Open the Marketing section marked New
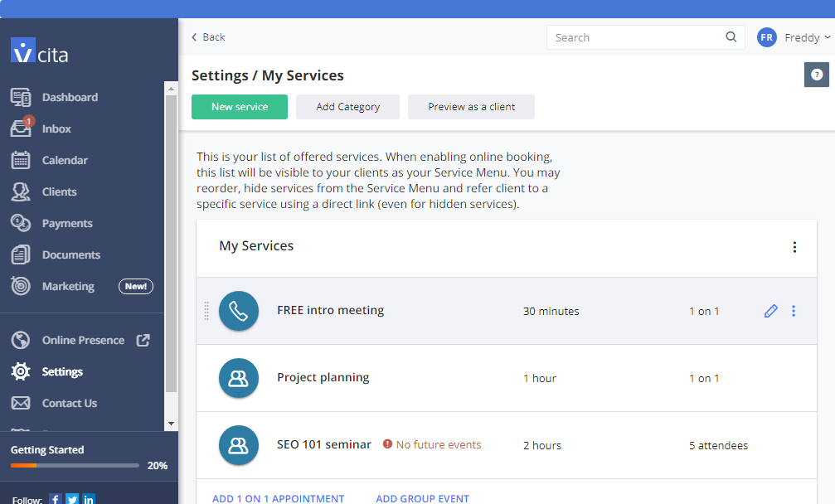This screenshot has width=835, height=504. (66, 286)
